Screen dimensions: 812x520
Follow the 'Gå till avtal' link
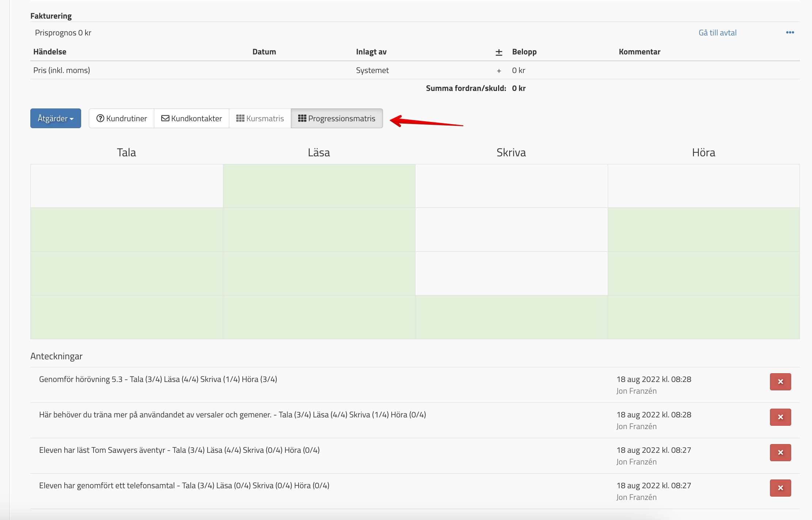[717, 33]
